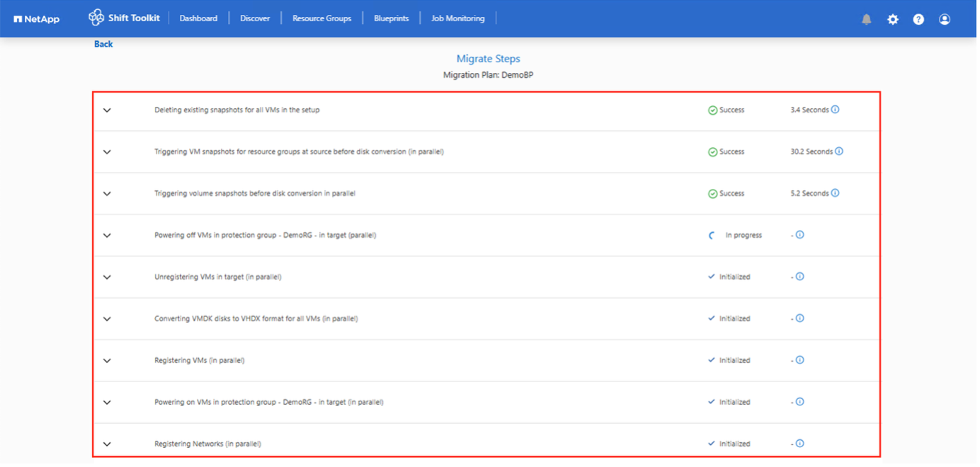Click the NetApp logo

pos(37,19)
